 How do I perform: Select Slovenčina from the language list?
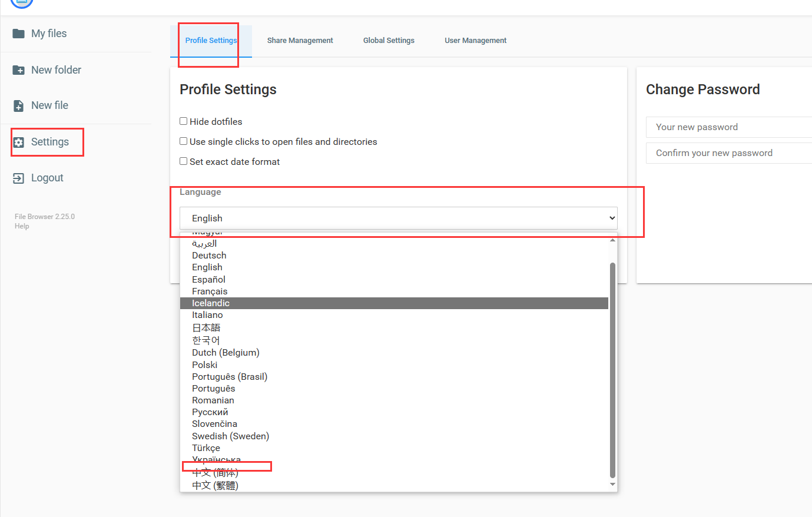pyautogui.click(x=394, y=424)
